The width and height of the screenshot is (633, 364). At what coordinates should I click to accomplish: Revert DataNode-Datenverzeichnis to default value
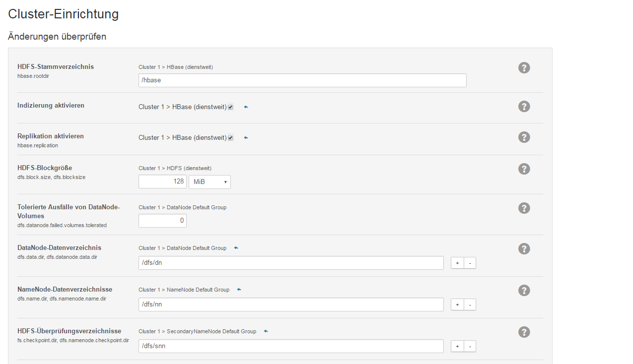tap(236, 248)
